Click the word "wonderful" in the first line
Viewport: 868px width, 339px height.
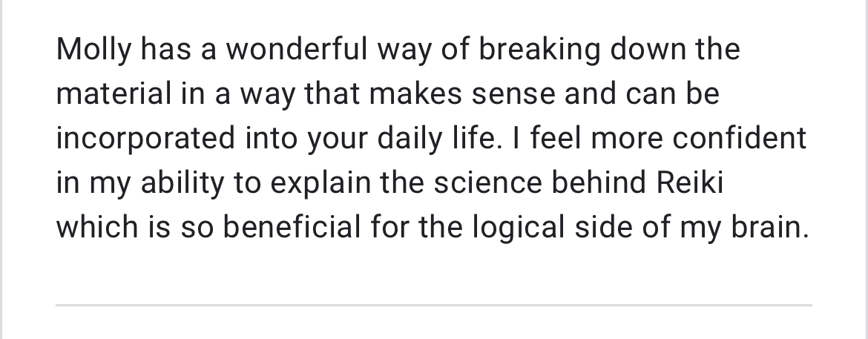[296, 50]
